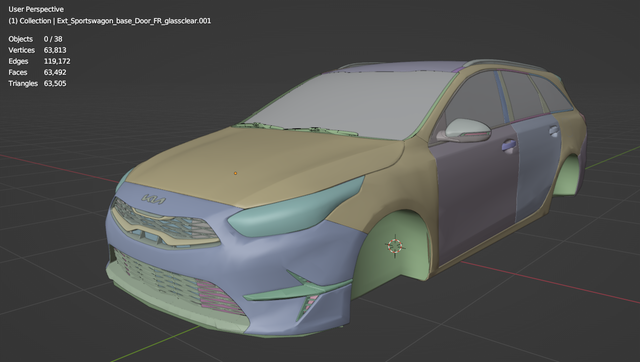The height and width of the screenshot is (362, 640).
Task: Select the rear door handle
Action: (554, 131)
